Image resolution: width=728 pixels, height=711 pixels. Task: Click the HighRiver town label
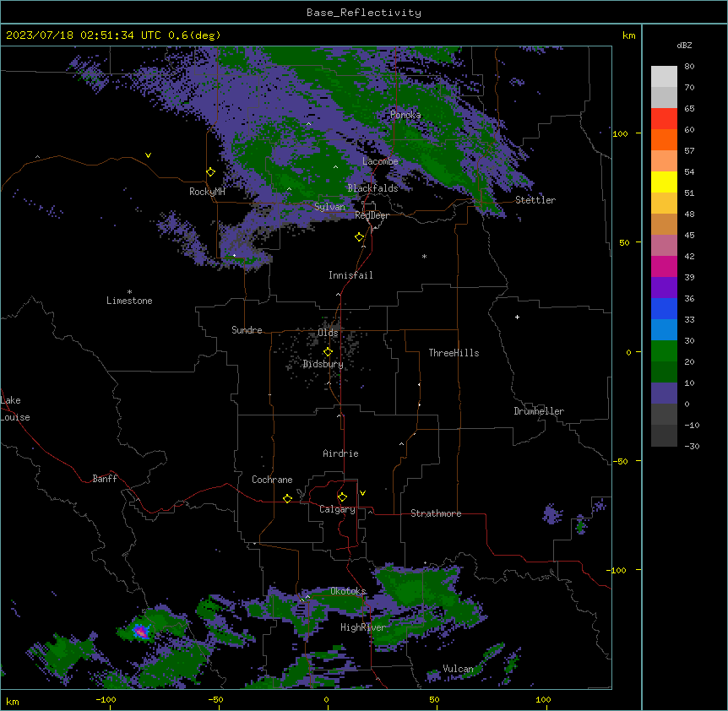[x=363, y=627]
